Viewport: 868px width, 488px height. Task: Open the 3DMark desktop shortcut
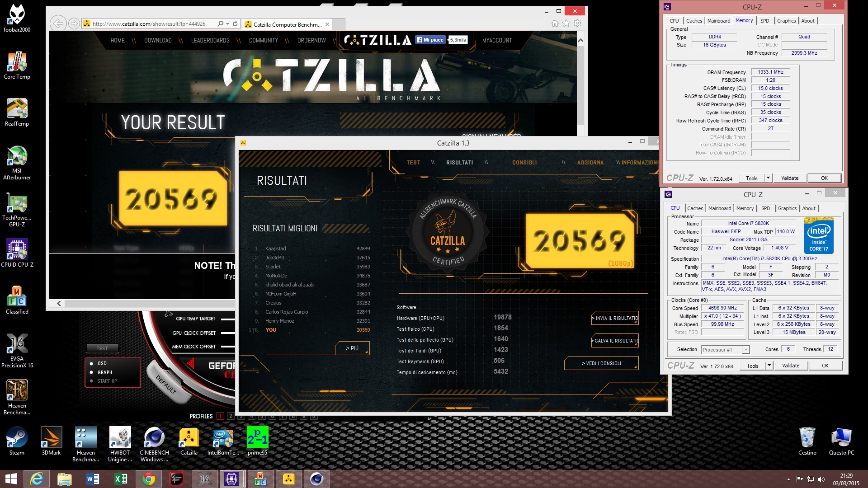[52, 441]
